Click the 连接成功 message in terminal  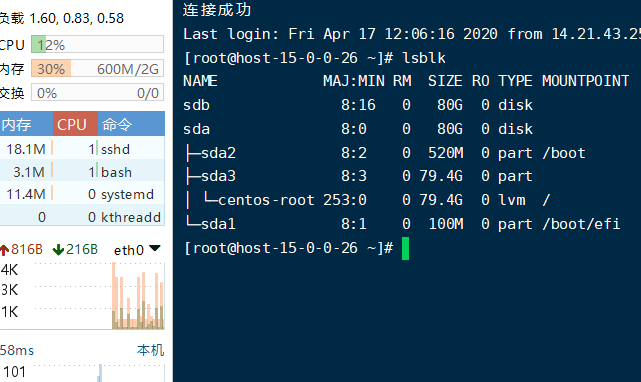pos(217,9)
